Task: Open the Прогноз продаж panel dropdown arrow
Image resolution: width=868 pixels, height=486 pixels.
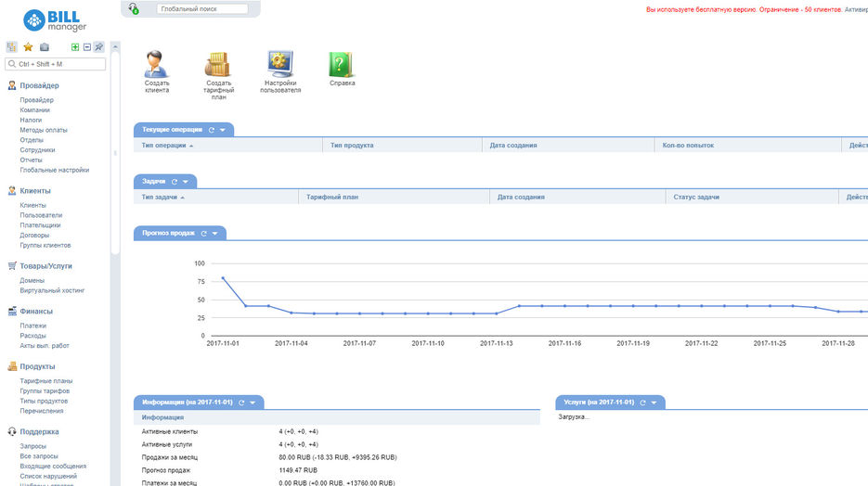Action: click(x=214, y=234)
